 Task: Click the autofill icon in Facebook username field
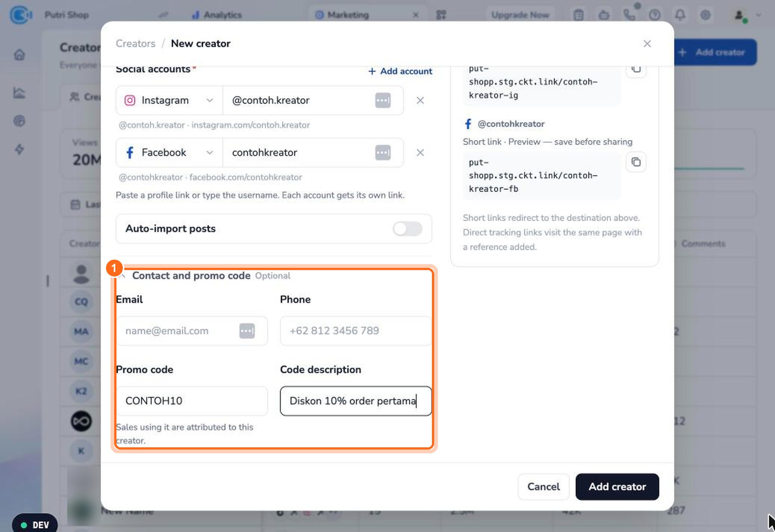(383, 153)
